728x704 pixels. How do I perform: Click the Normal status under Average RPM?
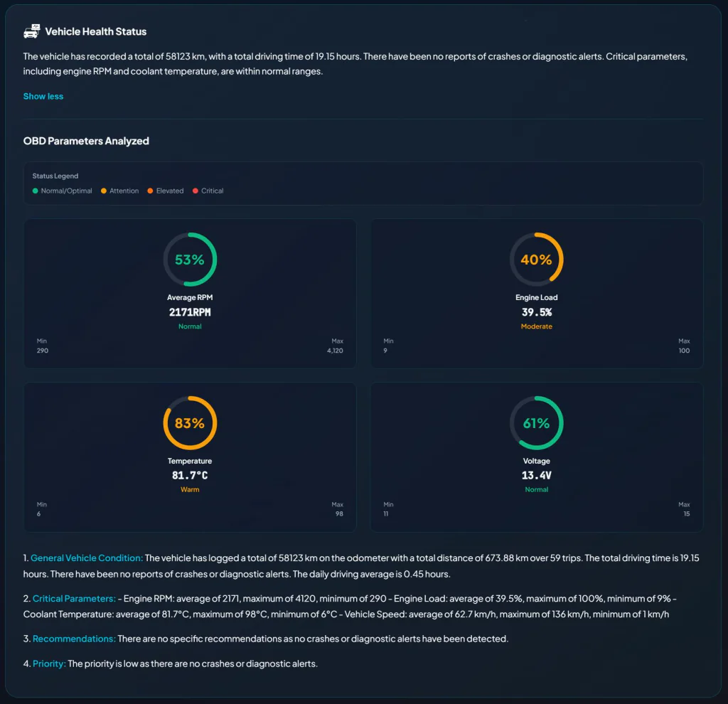[x=190, y=326]
